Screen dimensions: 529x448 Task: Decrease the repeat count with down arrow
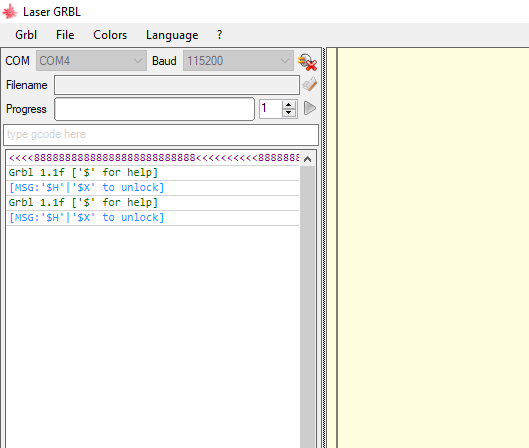[288, 113]
